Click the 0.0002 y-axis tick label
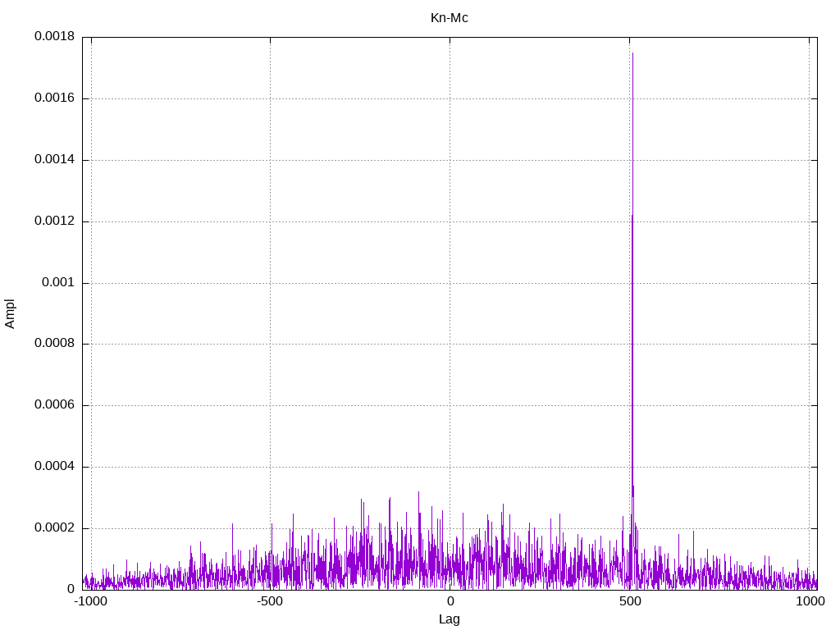The height and width of the screenshot is (630, 840). [54, 528]
